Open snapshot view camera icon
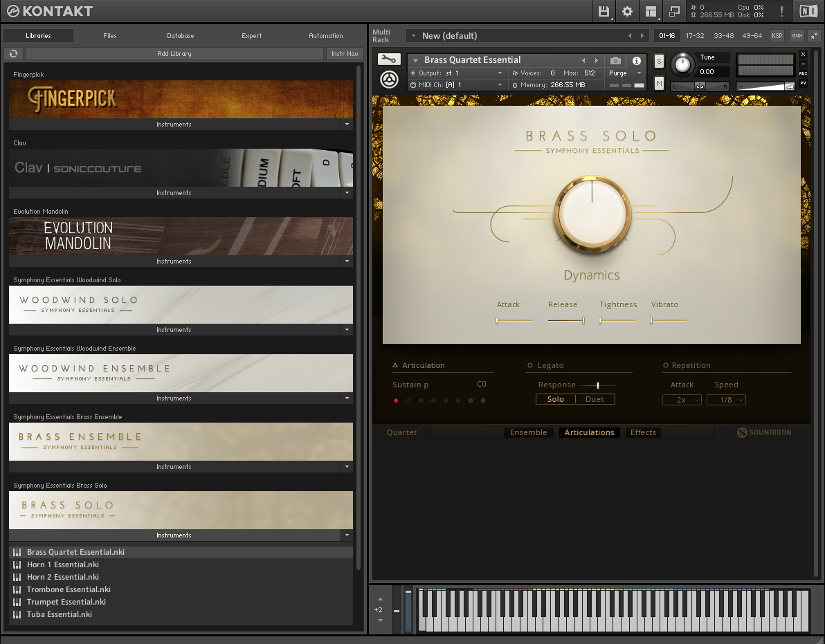Screen dimensions: 825x644 [x=615, y=60]
